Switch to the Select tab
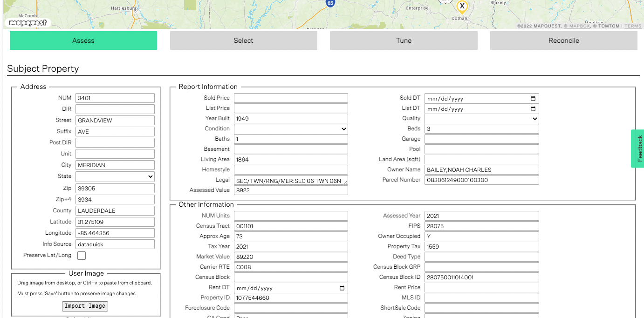 [243, 41]
